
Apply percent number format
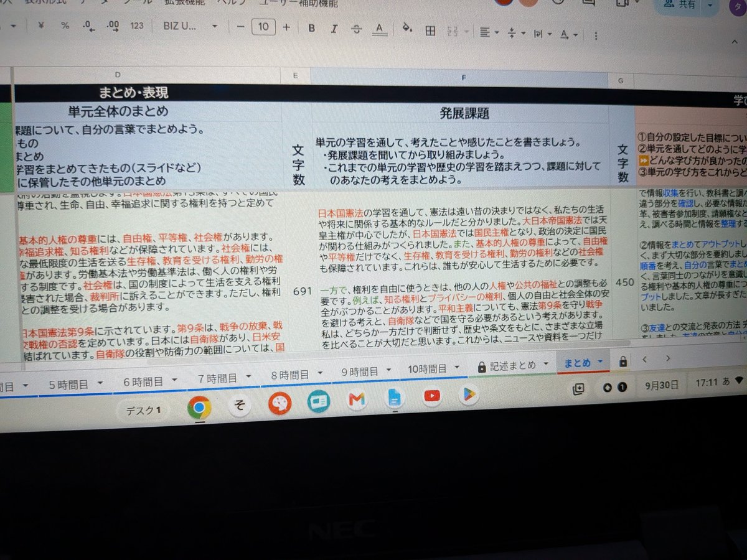[65, 26]
